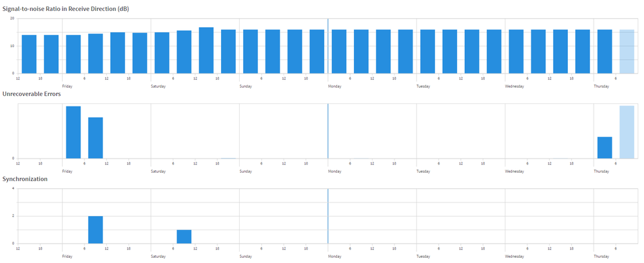This screenshot has width=644, height=263.
Task: Select the Saturday Synchronization bar with value 1
Action: (x=184, y=237)
